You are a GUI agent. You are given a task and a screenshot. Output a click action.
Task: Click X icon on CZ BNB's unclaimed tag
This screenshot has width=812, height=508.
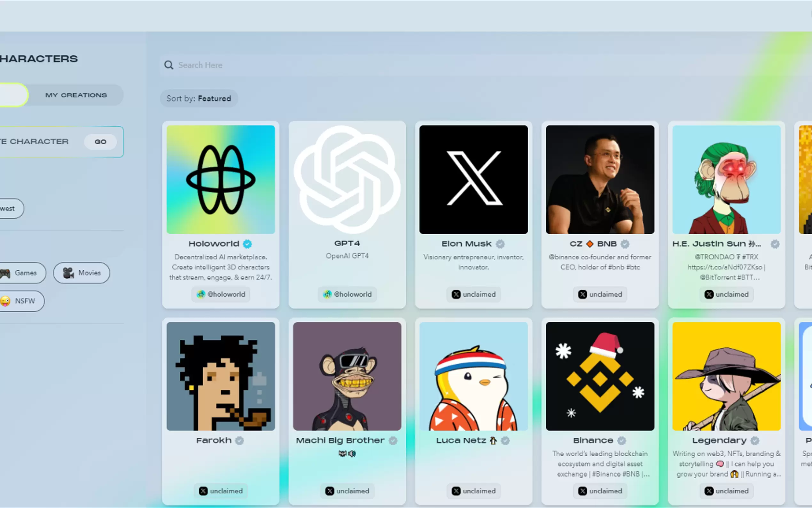tap(582, 294)
